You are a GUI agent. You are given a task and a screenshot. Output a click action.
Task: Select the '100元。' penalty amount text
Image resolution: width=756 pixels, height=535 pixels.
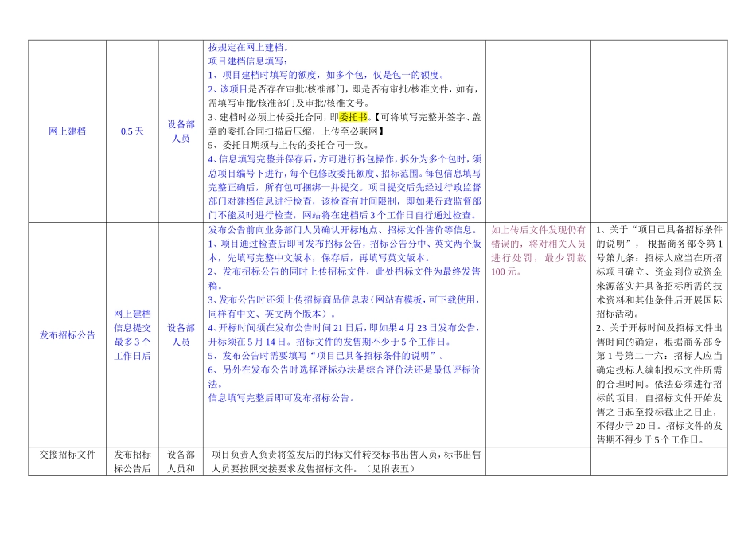pyautogui.click(x=506, y=271)
